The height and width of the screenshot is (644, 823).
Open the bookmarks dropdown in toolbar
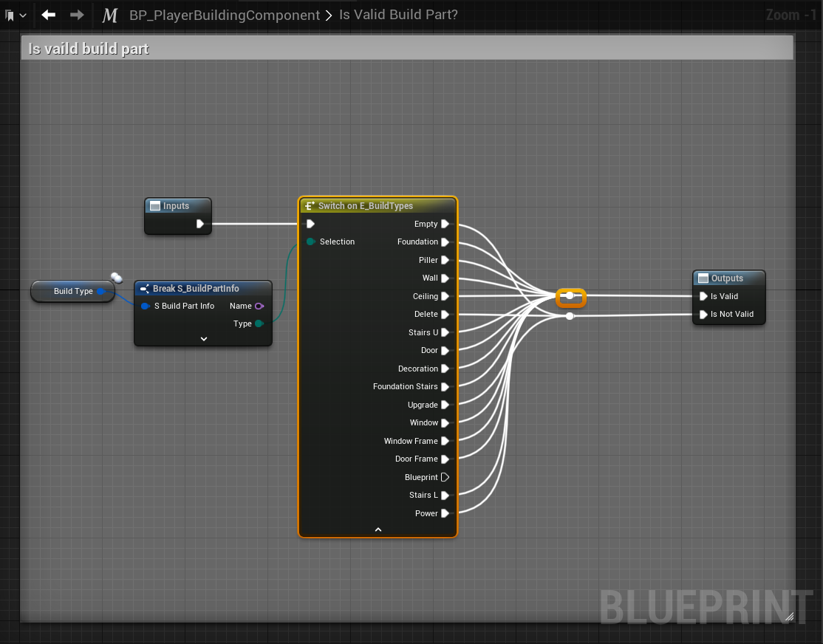tap(16, 15)
